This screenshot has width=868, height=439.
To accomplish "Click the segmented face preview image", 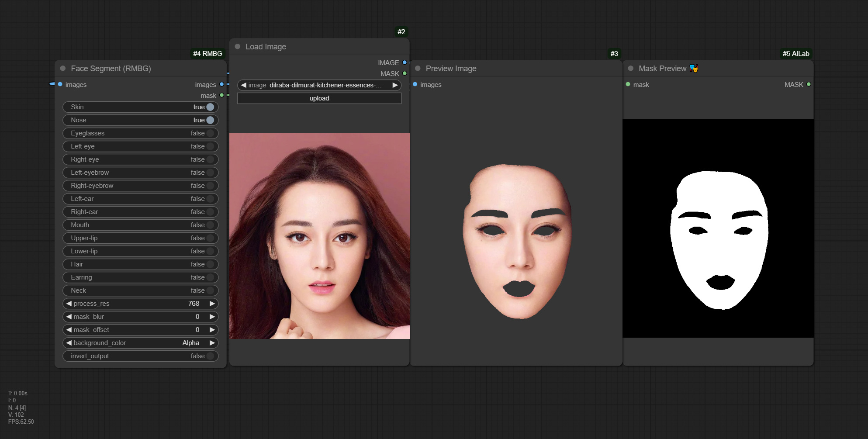I will (x=517, y=241).
